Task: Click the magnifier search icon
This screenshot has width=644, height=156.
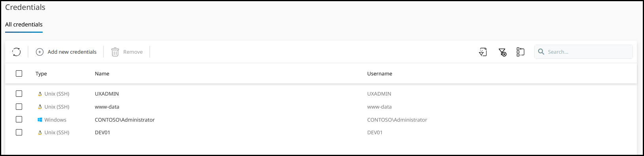Action: (541, 52)
